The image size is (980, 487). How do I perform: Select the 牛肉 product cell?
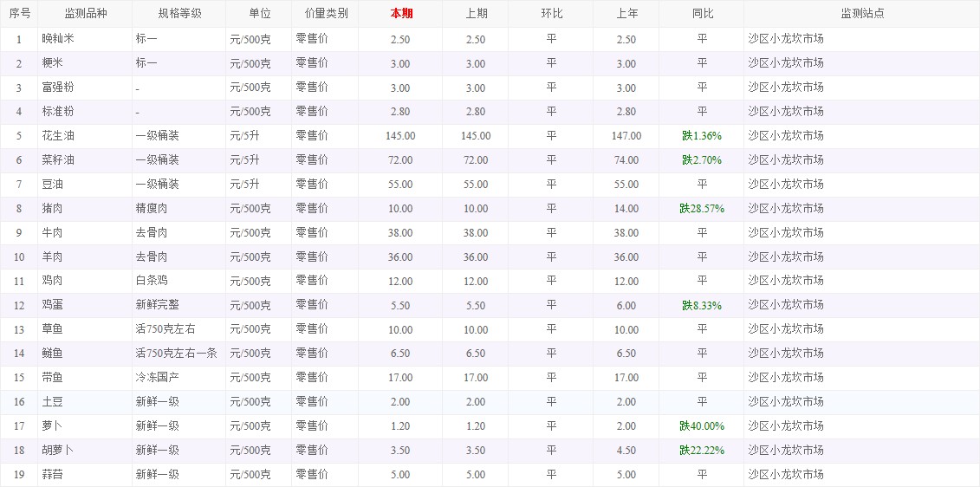pos(85,233)
